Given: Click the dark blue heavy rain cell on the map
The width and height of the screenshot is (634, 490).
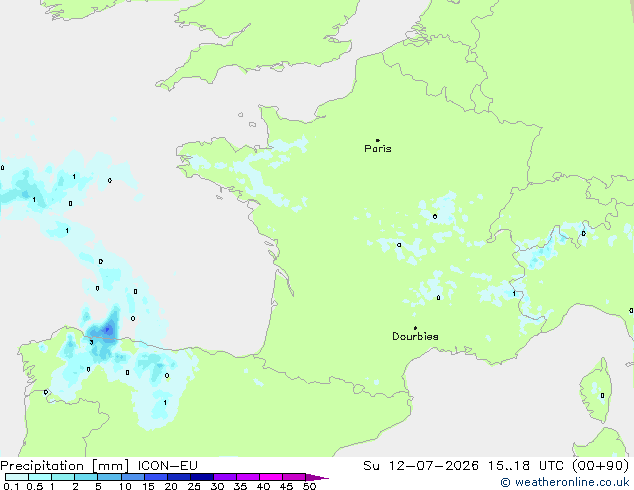Looking at the screenshot, I should click(108, 329).
